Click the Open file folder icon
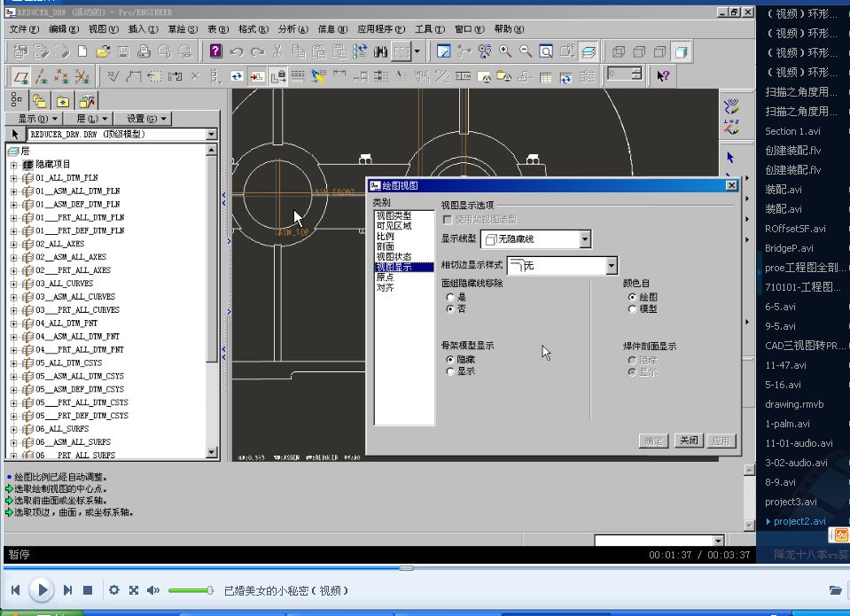 (x=104, y=51)
